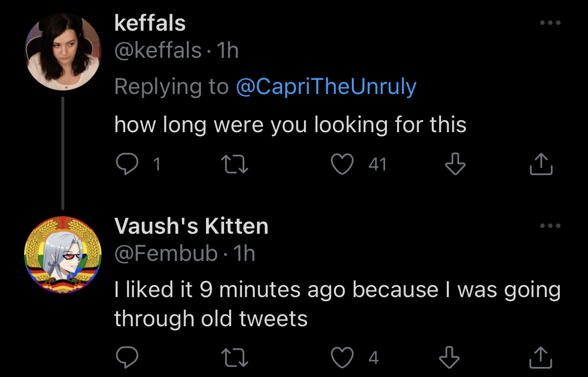Click the Vaush's Kitten display name
This screenshot has height=377, width=588.
(191, 226)
